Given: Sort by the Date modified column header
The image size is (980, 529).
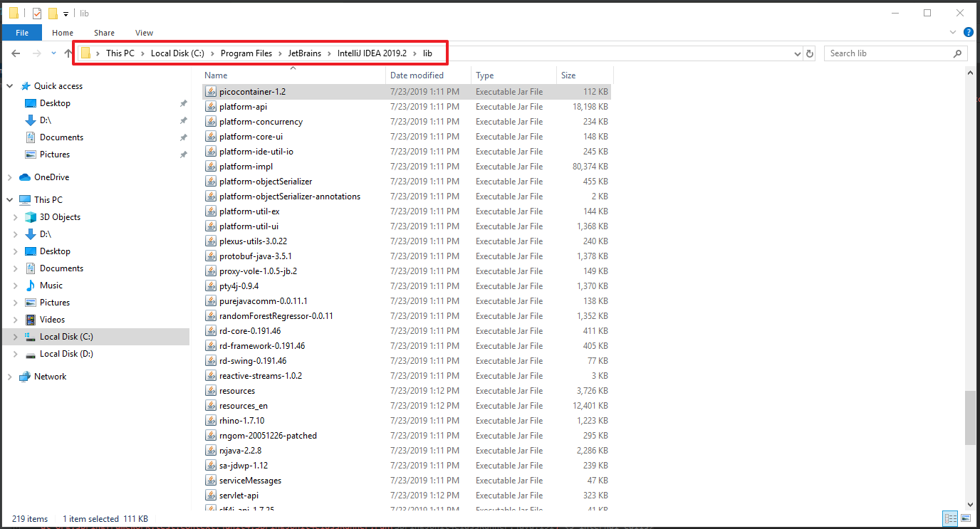Looking at the screenshot, I should pyautogui.click(x=428, y=75).
